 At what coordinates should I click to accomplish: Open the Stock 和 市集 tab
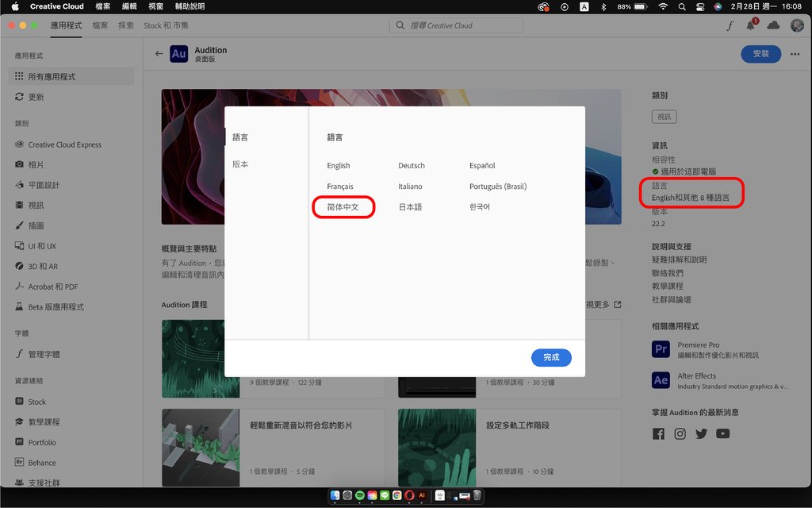(x=166, y=25)
